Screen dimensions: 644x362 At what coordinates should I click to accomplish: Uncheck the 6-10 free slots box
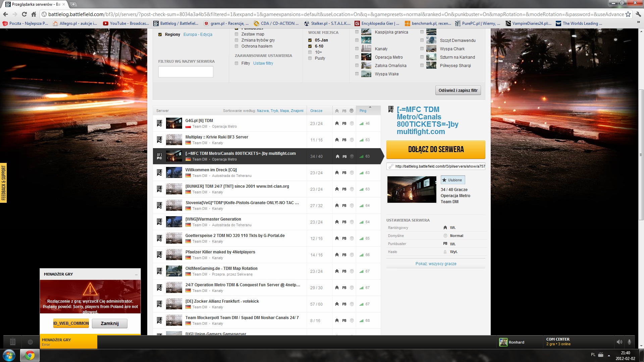(310, 46)
